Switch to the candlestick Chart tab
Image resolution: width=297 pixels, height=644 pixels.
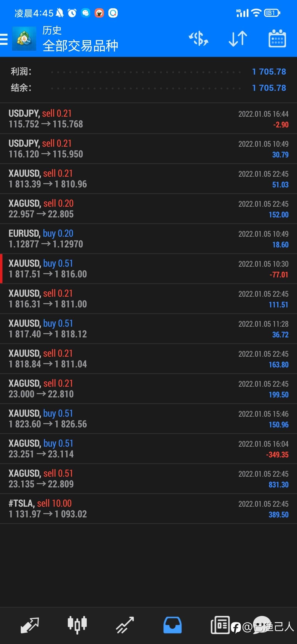pyautogui.click(x=77, y=625)
